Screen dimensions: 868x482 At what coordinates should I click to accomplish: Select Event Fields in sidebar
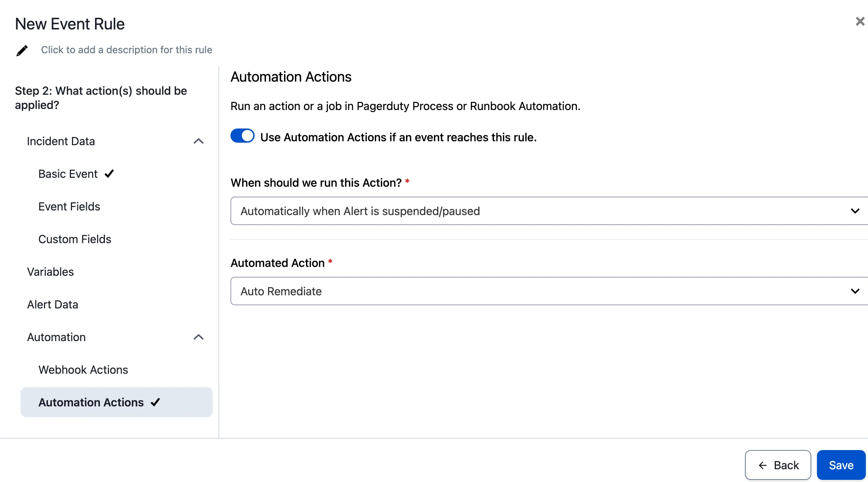[69, 207]
